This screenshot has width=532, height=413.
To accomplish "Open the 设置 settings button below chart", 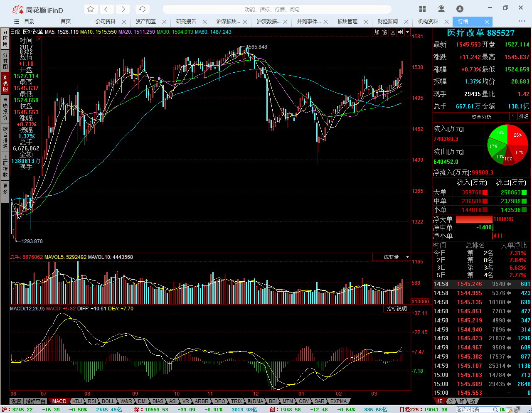I will tap(16, 401).
